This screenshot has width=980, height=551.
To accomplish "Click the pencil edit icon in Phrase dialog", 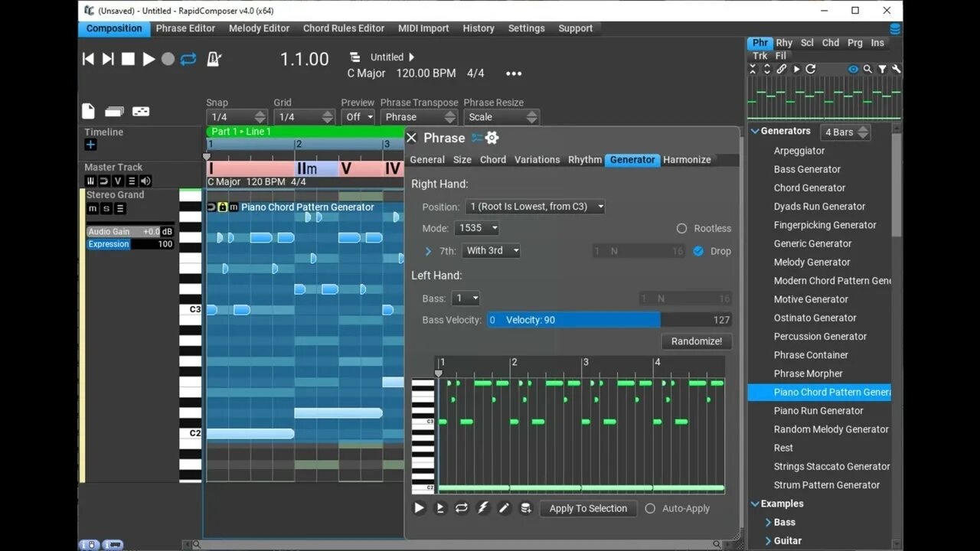I will click(505, 508).
